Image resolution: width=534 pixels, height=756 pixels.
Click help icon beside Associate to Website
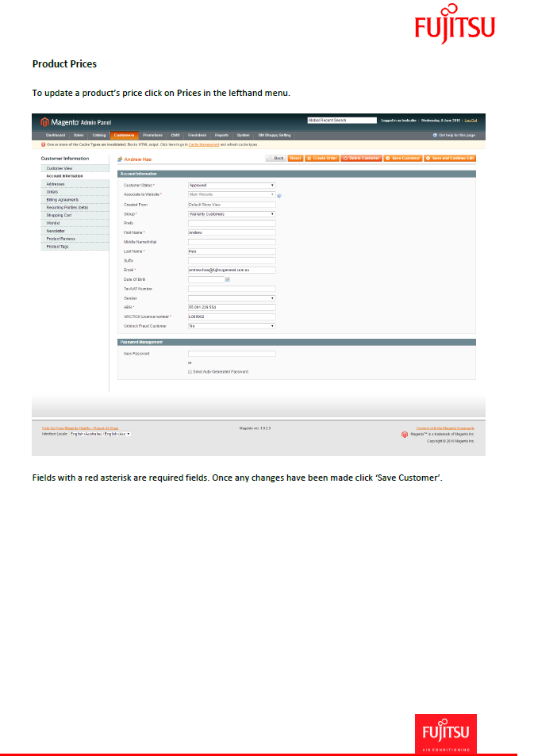tap(279, 196)
